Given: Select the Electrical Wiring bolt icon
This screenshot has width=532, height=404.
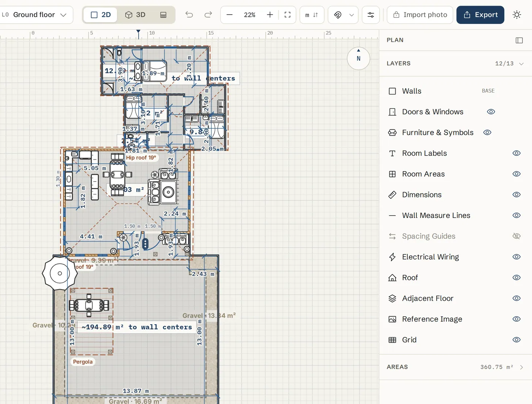Looking at the screenshot, I should point(393,257).
